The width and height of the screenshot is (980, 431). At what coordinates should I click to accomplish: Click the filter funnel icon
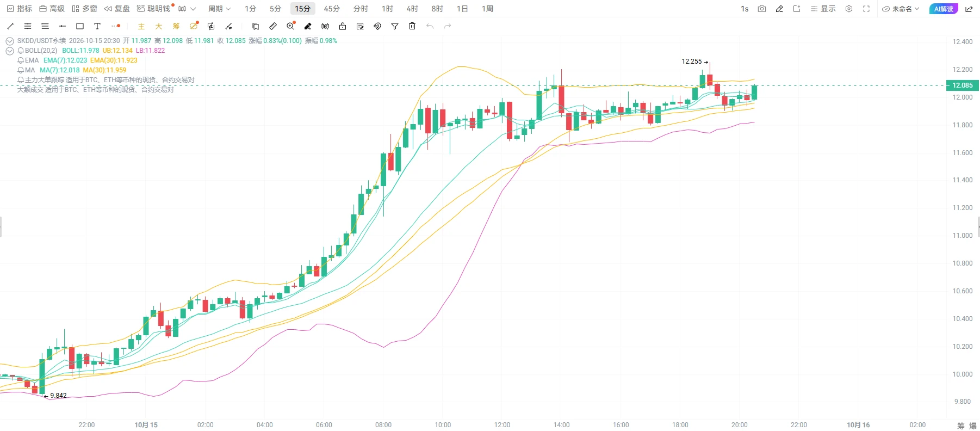click(x=395, y=26)
